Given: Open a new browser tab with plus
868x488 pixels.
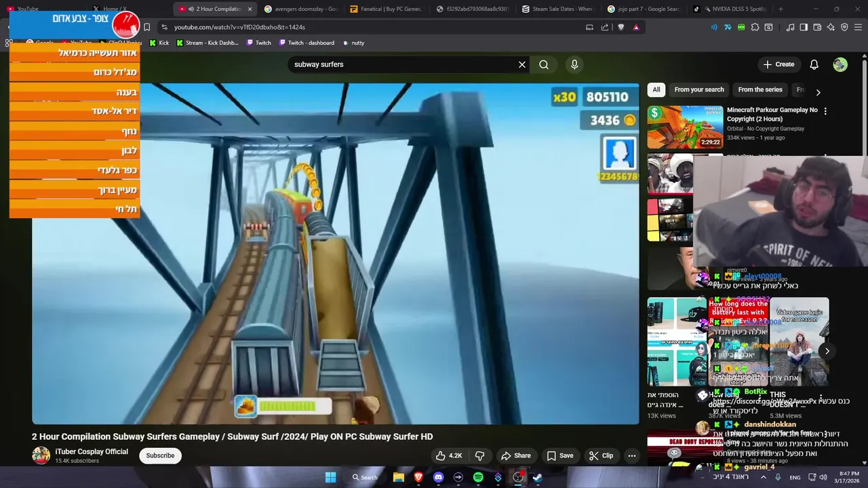Looking at the screenshot, I should [781, 9].
